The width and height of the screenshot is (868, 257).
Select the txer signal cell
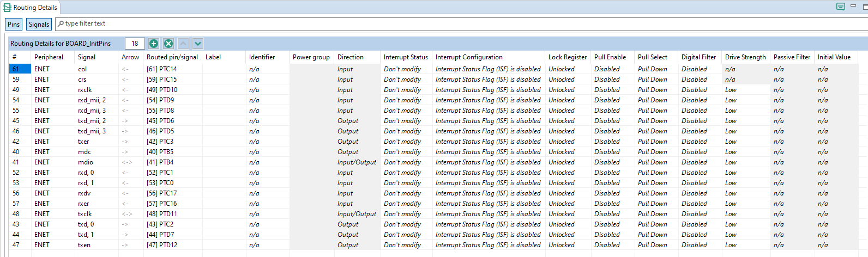[x=97, y=142]
